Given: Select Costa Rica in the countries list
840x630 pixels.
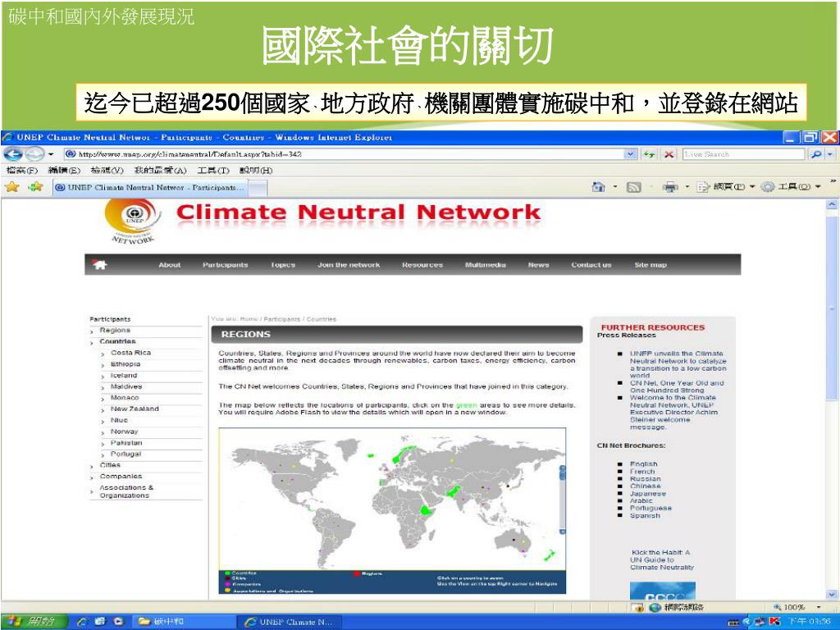Looking at the screenshot, I should coord(130,353).
